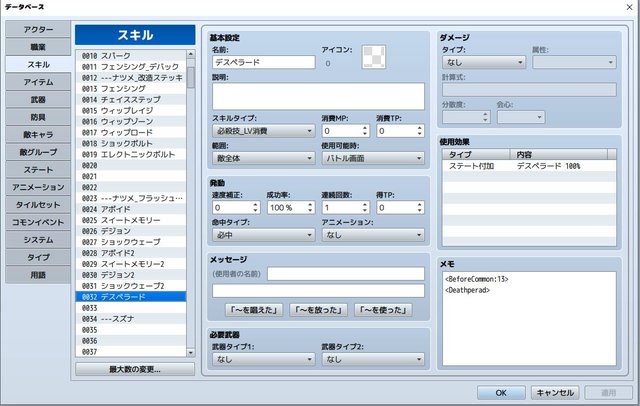Click the 最大数の変更 button

(135, 369)
